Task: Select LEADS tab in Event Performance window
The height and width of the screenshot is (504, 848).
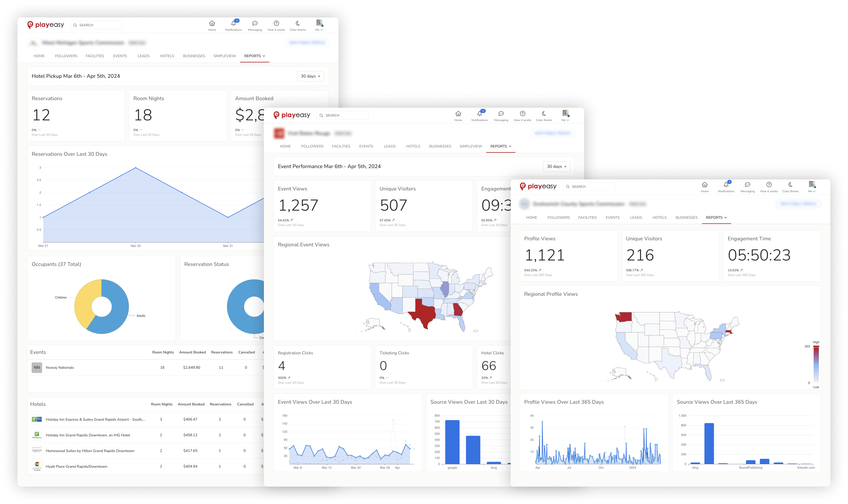Action: coord(390,146)
